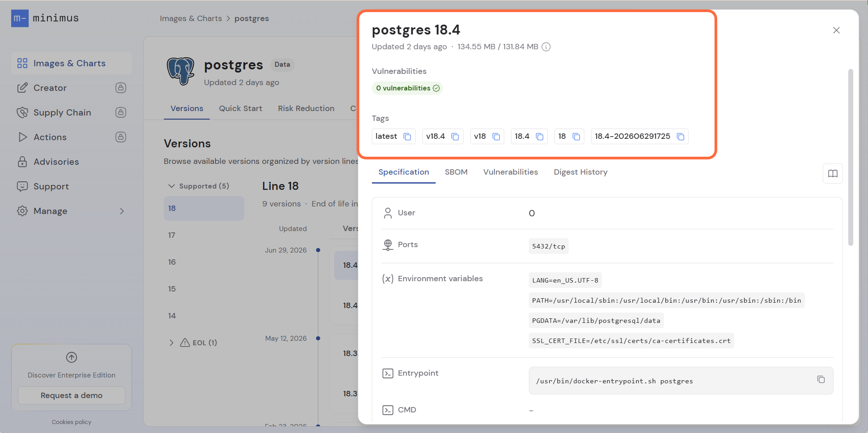
Task: Click the Data badge beside postgres
Action: [x=282, y=64]
